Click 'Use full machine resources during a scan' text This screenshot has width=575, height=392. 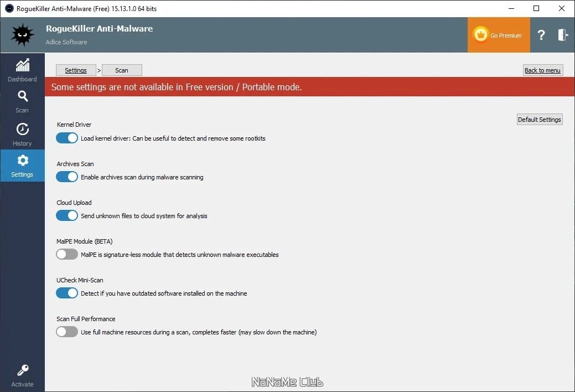tap(199, 332)
